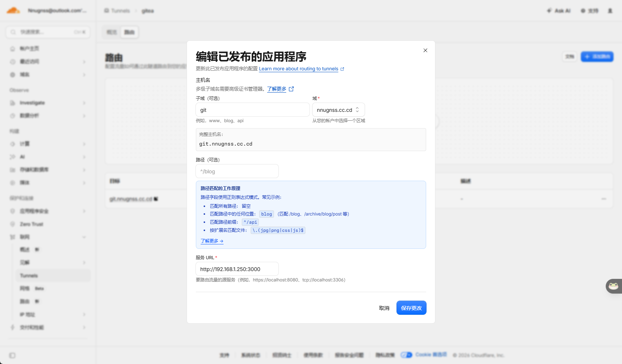
Task: Open 见解 under 联网 in sidebar
Action: [x=53, y=263]
